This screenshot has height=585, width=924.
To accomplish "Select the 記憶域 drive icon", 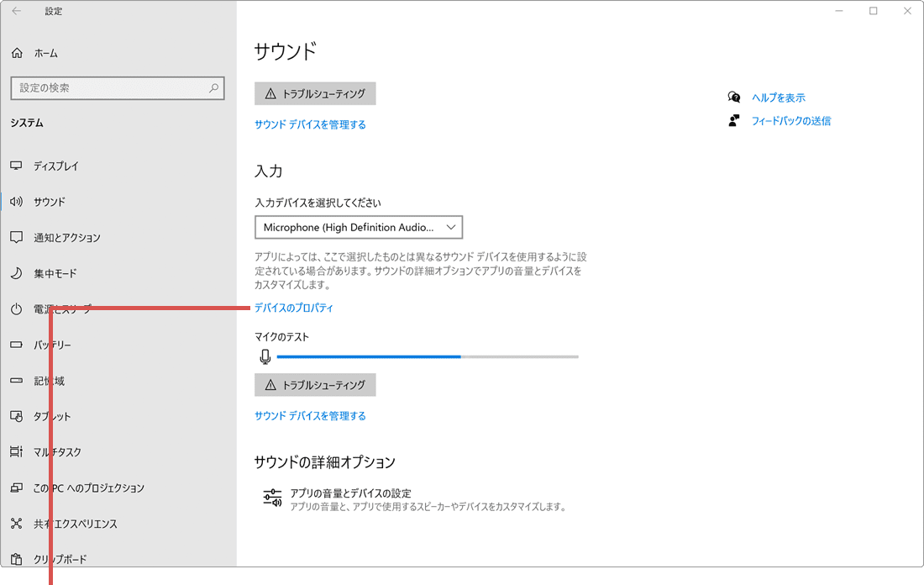I will coord(16,380).
